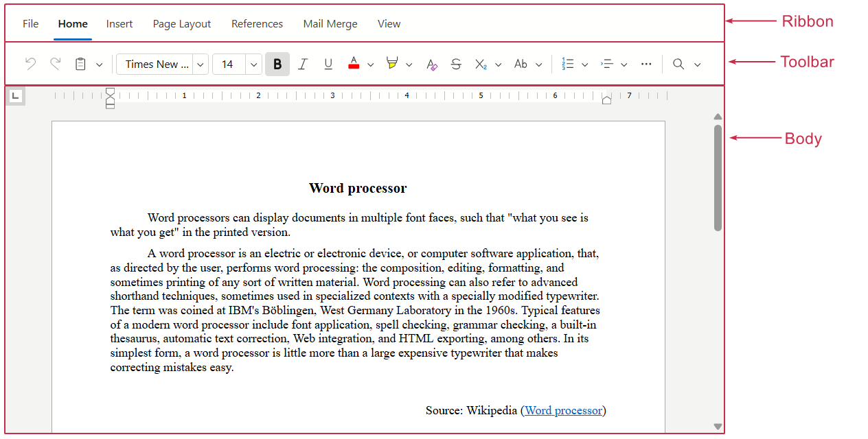
Task: Click the vertical scrollbar thumb
Action: [x=718, y=177]
